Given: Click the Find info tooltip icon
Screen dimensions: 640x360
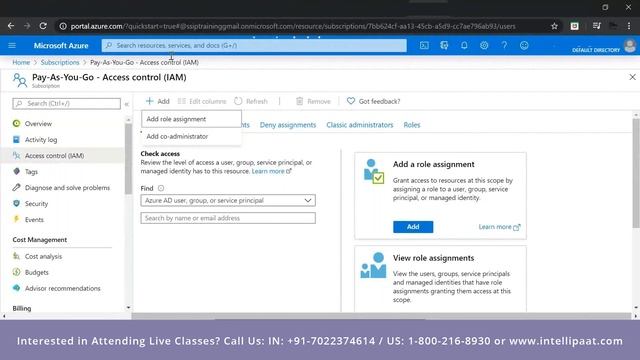Looking at the screenshot, I should (x=161, y=188).
